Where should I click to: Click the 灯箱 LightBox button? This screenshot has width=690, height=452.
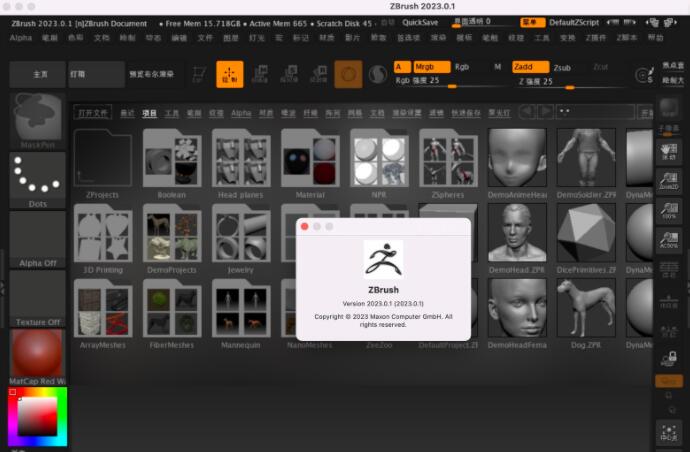point(96,74)
